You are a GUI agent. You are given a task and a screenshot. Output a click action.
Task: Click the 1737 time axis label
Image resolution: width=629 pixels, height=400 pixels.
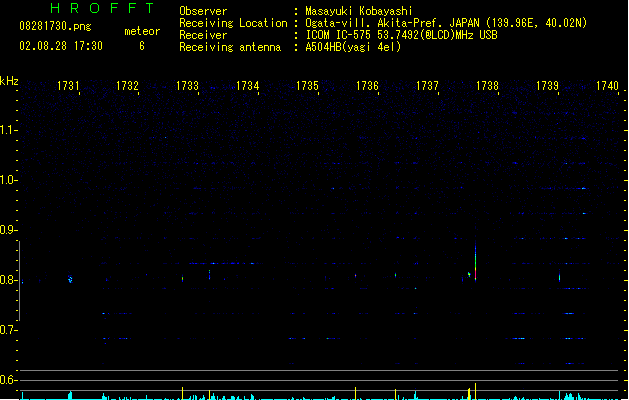tap(427, 86)
